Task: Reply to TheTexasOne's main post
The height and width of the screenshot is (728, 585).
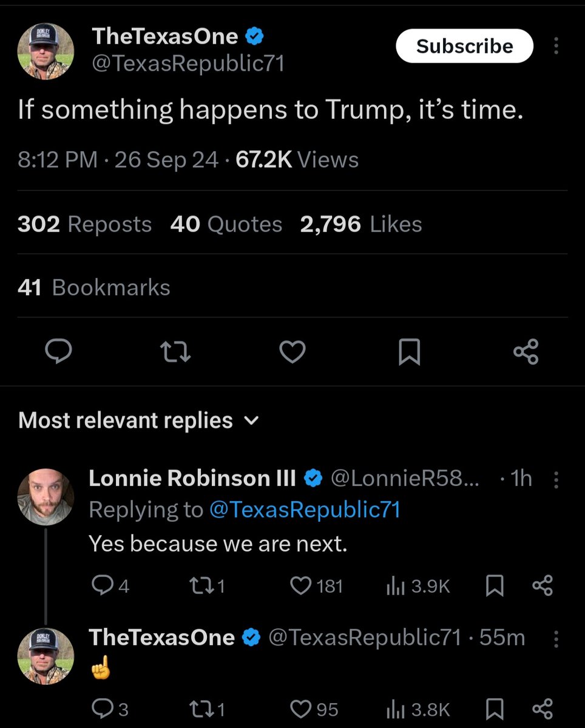Action: click(59, 352)
